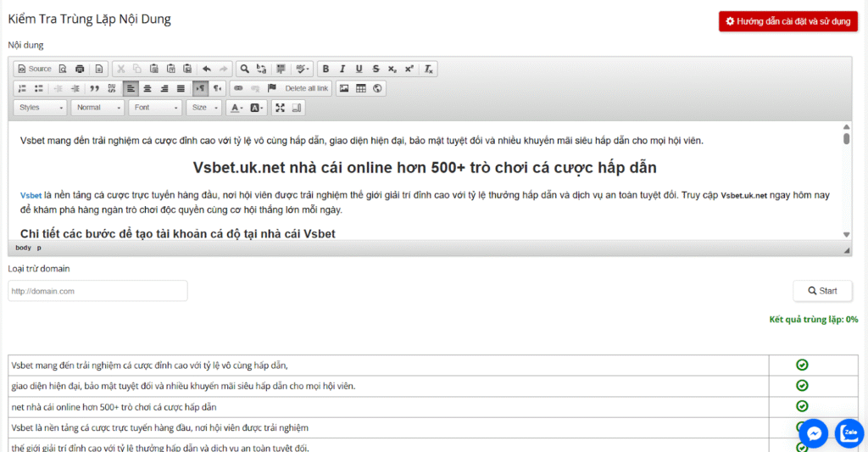Apply Italic formatting
The width and height of the screenshot is (868, 452).
(x=342, y=69)
